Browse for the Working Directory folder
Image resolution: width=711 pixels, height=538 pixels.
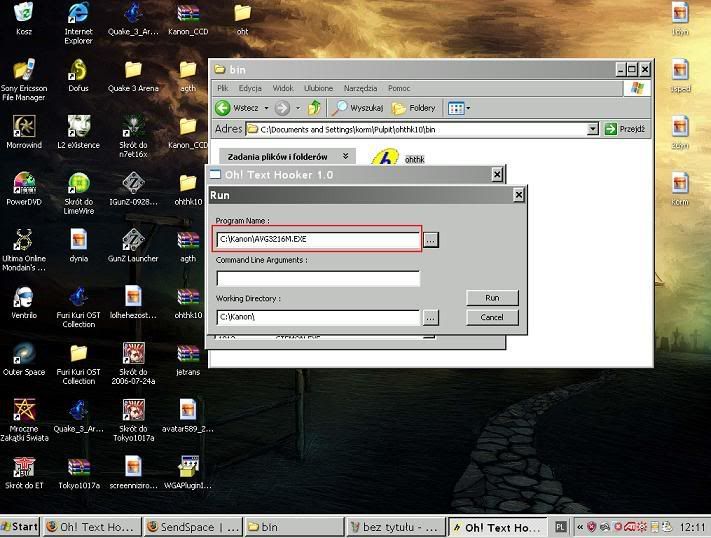tap(430, 317)
